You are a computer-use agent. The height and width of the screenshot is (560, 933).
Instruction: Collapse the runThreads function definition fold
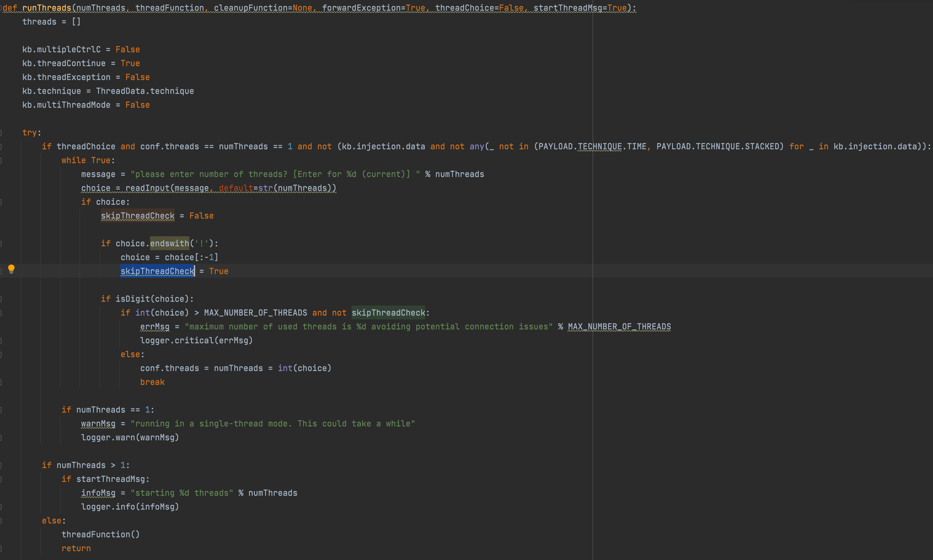pyautogui.click(x=1, y=8)
